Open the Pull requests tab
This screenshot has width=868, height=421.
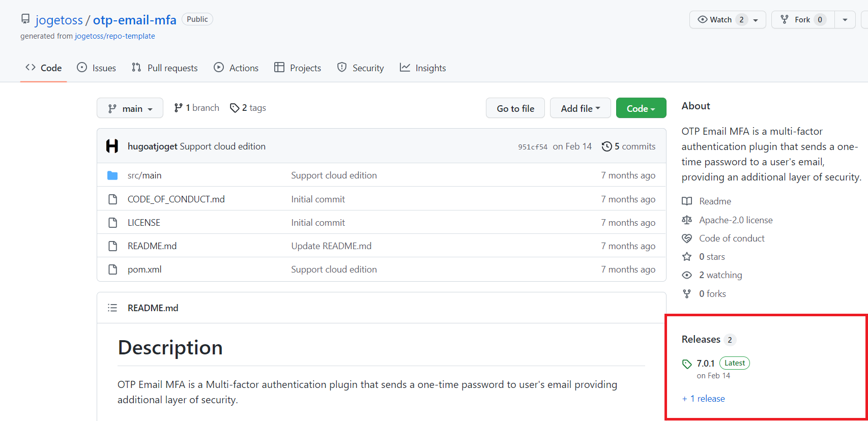point(164,68)
